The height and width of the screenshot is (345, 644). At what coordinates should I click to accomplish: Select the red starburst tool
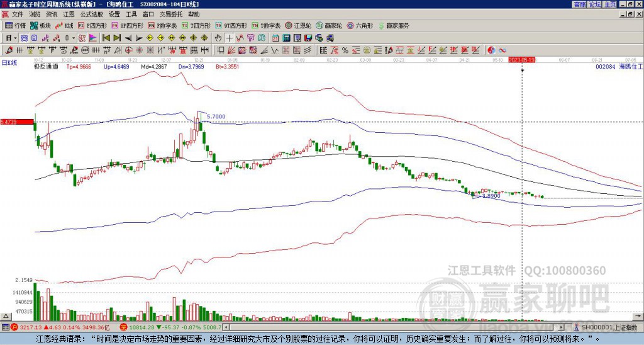click(x=139, y=50)
